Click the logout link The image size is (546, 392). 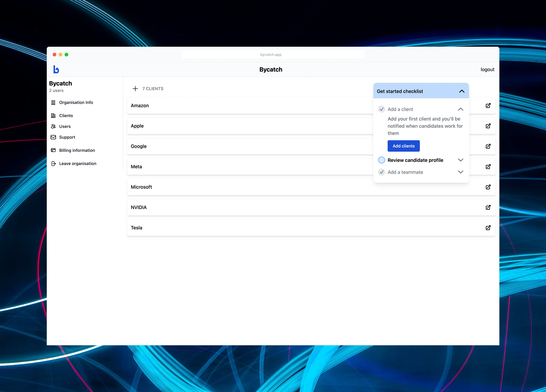click(487, 69)
